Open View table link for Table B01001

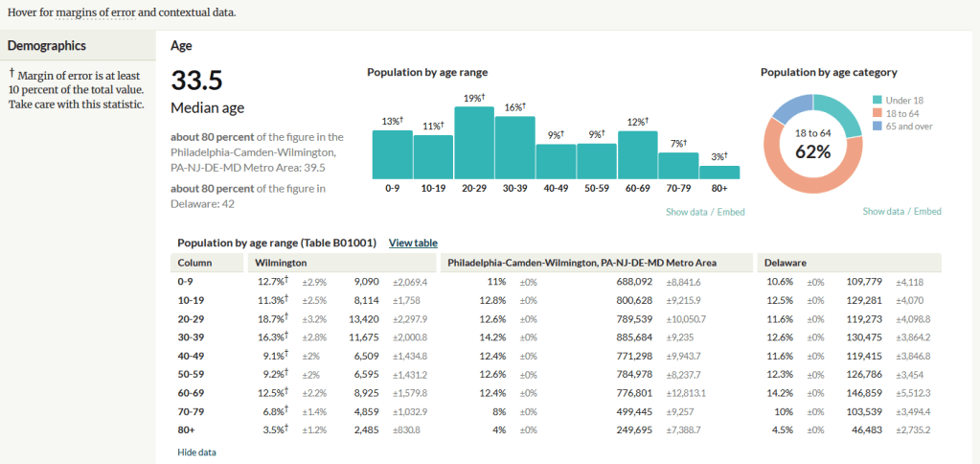(413, 243)
